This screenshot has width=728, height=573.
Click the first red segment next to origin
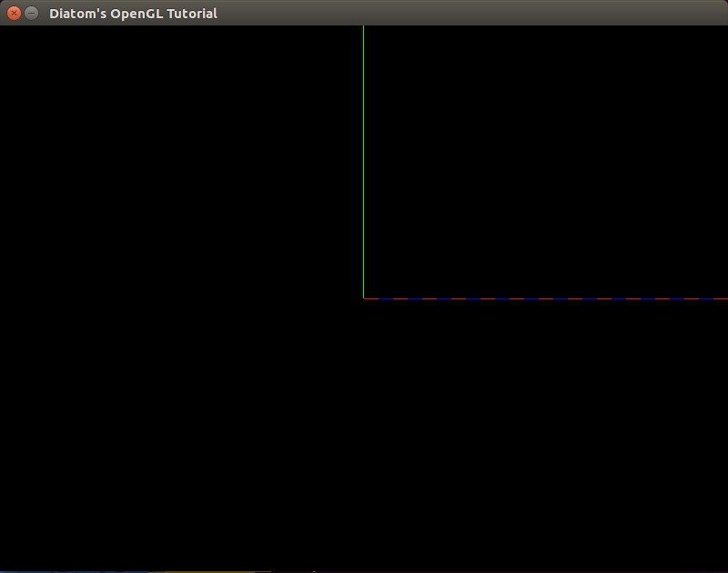coord(371,298)
